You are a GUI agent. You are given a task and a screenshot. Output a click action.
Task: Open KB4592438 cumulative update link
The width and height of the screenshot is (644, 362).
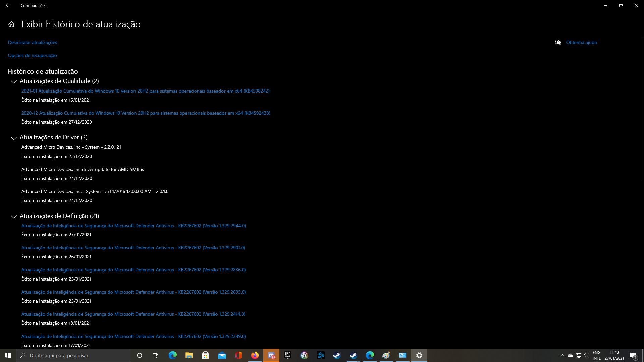click(x=146, y=113)
